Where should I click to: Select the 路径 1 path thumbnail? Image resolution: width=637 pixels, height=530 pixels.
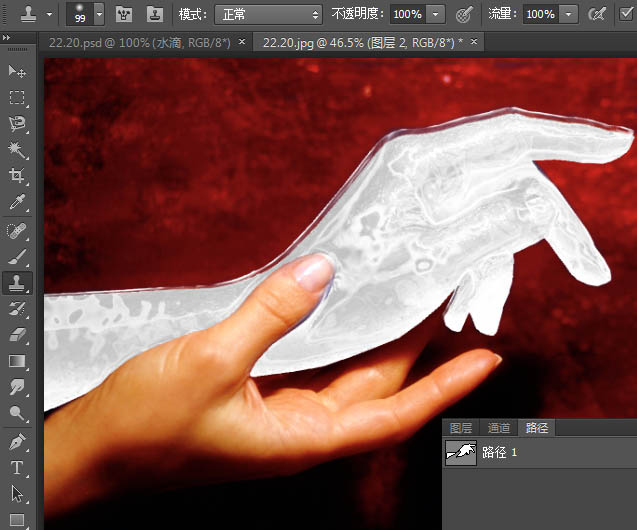pyautogui.click(x=461, y=453)
